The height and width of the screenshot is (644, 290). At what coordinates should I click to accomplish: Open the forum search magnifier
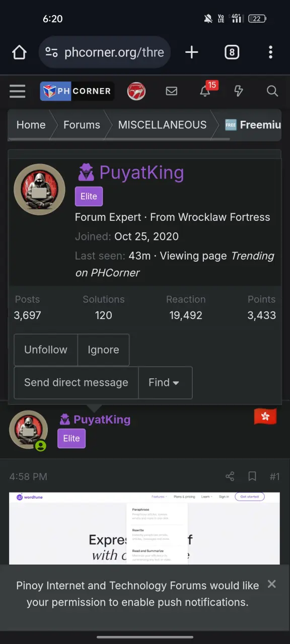[x=272, y=91]
